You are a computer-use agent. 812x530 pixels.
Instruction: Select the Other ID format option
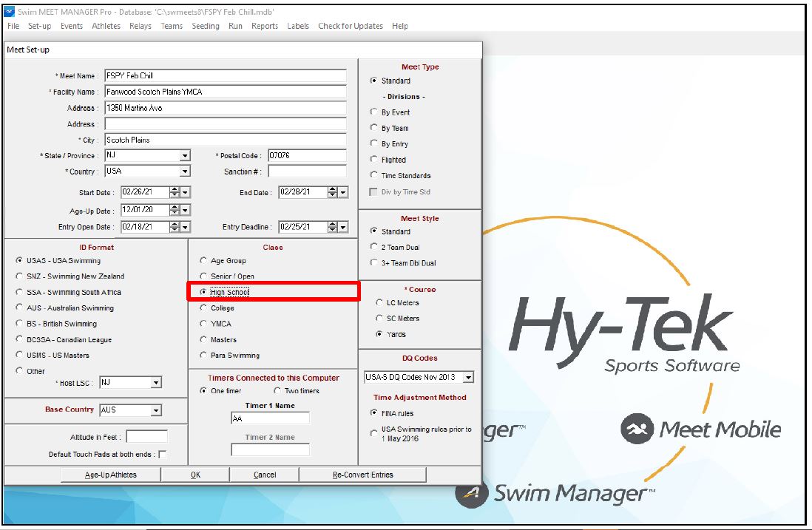click(19, 370)
